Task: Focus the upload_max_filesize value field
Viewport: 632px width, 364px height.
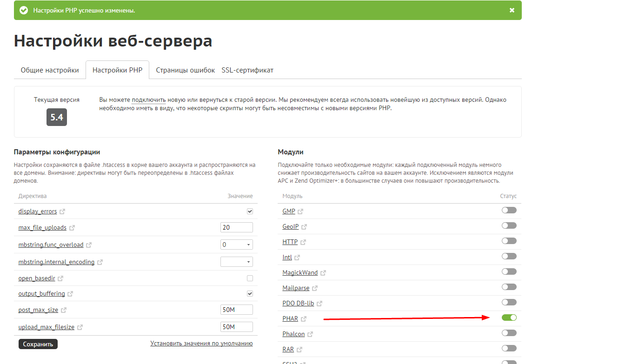Action: click(237, 327)
